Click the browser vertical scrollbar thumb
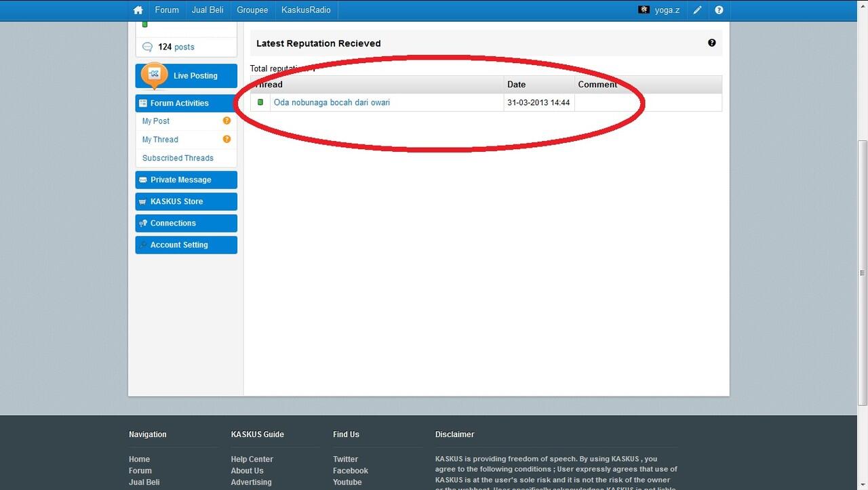The width and height of the screenshot is (868, 490). [x=862, y=272]
